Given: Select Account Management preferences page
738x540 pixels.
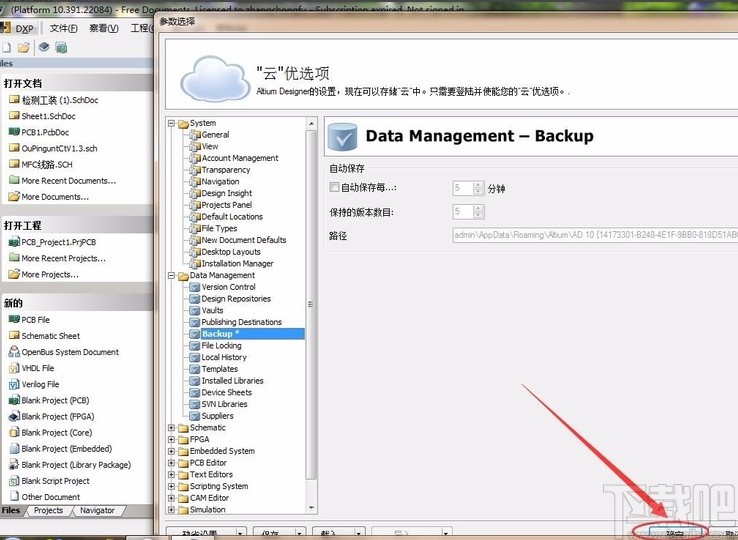Looking at the screenshot, I should click(240, 158).
